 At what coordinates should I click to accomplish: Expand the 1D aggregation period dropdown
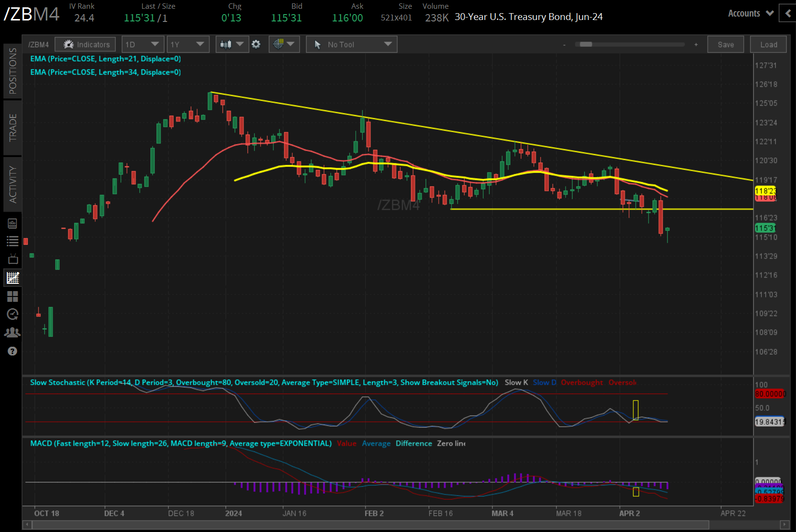click(x=143, y=44)
